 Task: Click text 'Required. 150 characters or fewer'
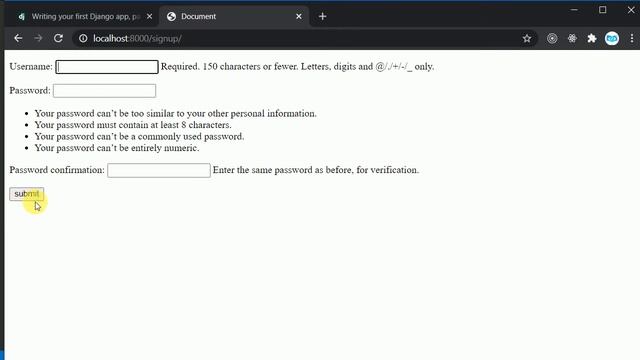click(x=229, y=67)
